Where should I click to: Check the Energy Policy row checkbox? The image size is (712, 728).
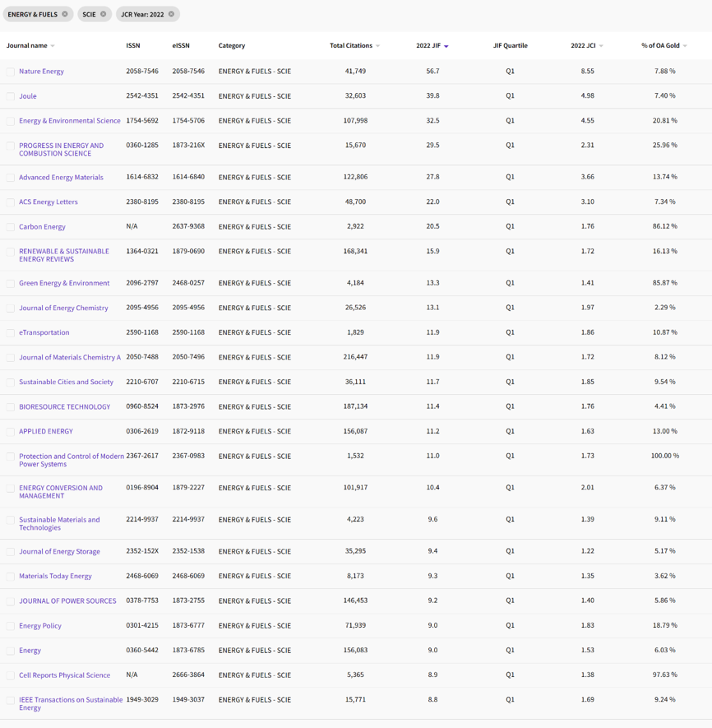click(11, 626)
